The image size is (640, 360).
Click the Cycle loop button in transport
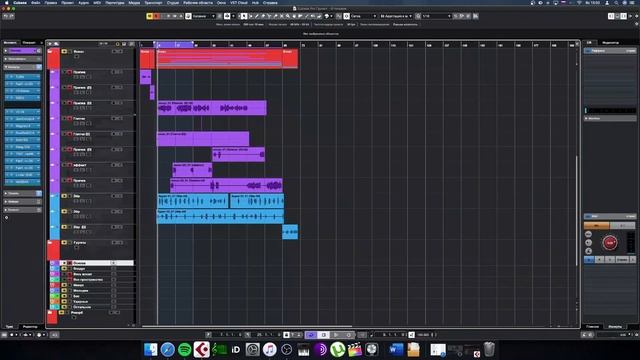pos(311,335)
